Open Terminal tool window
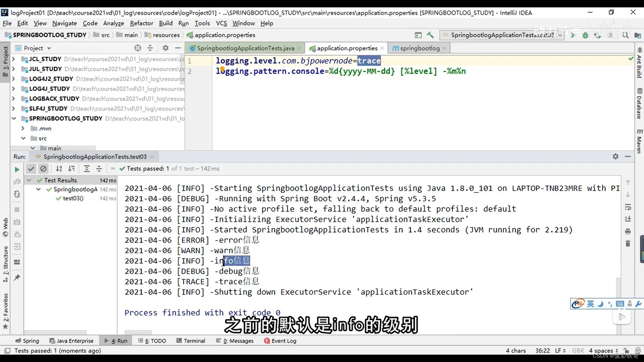644x362 pixels. [191, 341]
